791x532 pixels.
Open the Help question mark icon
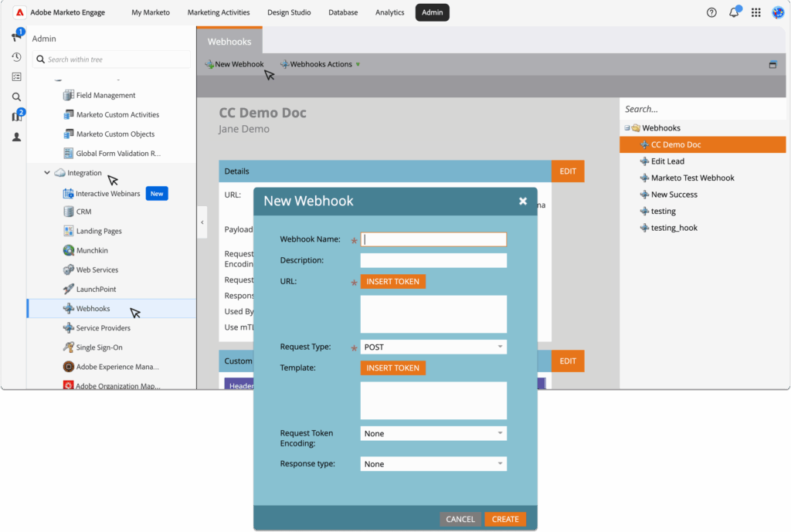click(x=711, y=12)
